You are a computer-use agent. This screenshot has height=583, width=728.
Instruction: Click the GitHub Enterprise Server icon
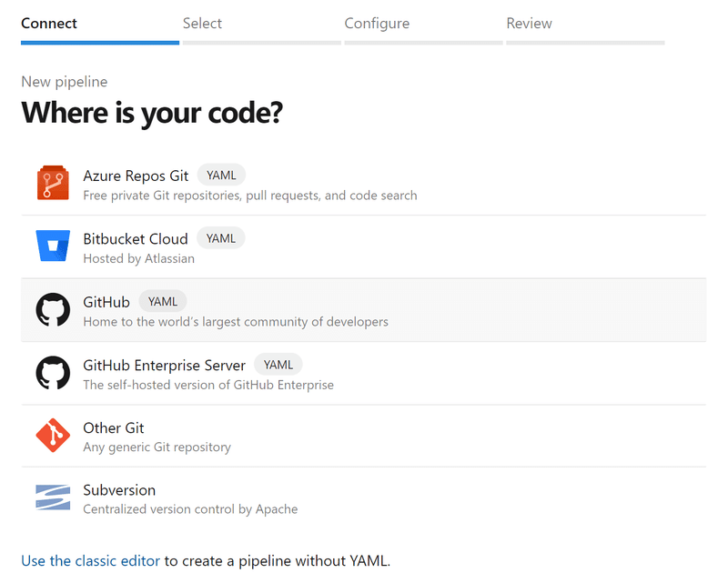coord(53,373)
